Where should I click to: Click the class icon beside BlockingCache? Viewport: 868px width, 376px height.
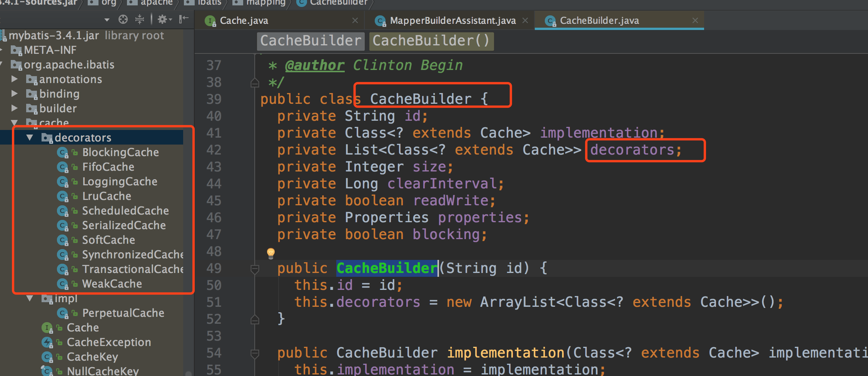point(63,153)
